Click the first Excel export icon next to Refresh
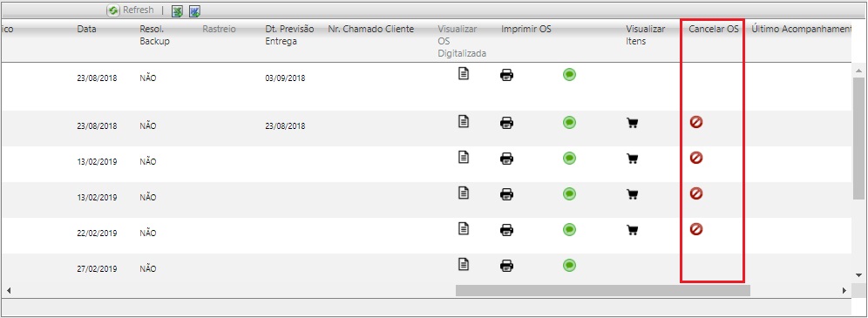The height and width of the screenshot is (318, 868). coord(177,10)
